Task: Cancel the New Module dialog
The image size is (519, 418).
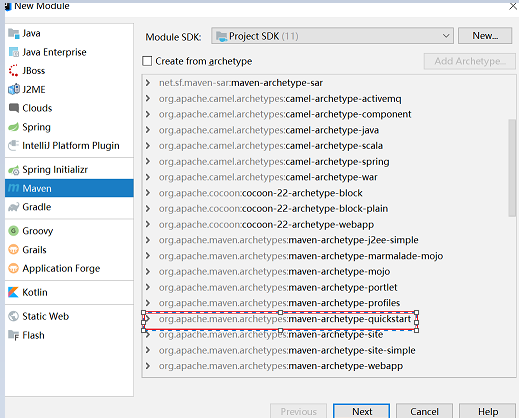Action: pos(424,411)
